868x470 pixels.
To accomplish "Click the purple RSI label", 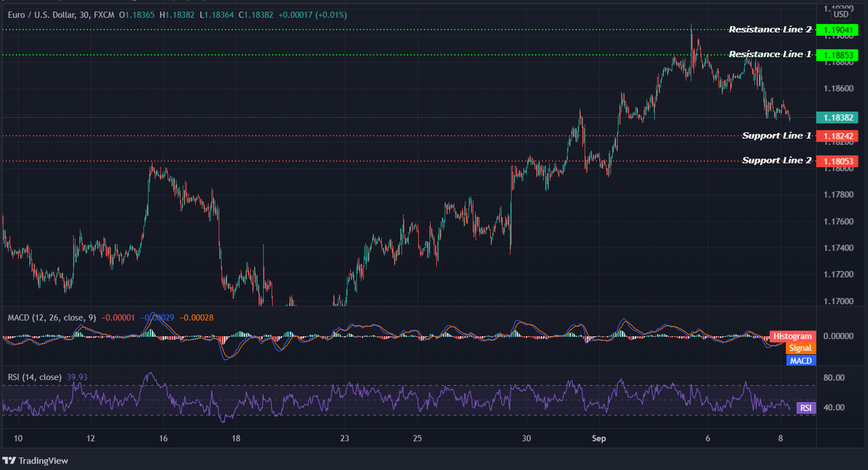I will [805, 407].
